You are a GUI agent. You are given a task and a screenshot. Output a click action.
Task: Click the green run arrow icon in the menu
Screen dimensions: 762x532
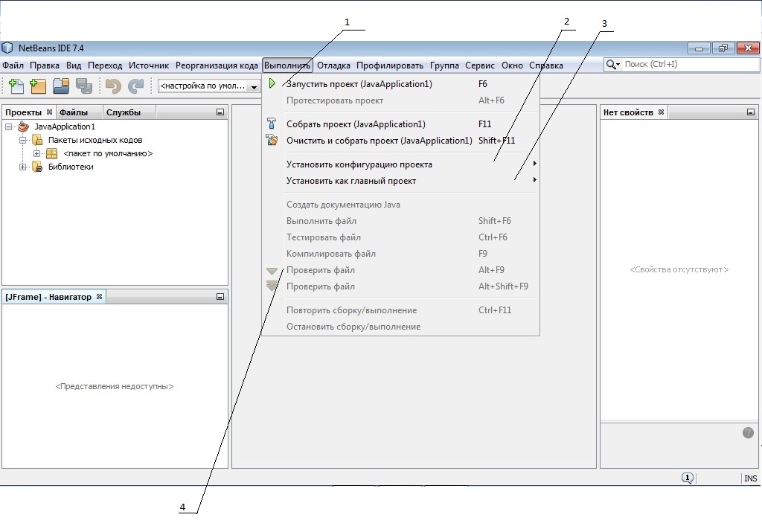coord(272,83)
